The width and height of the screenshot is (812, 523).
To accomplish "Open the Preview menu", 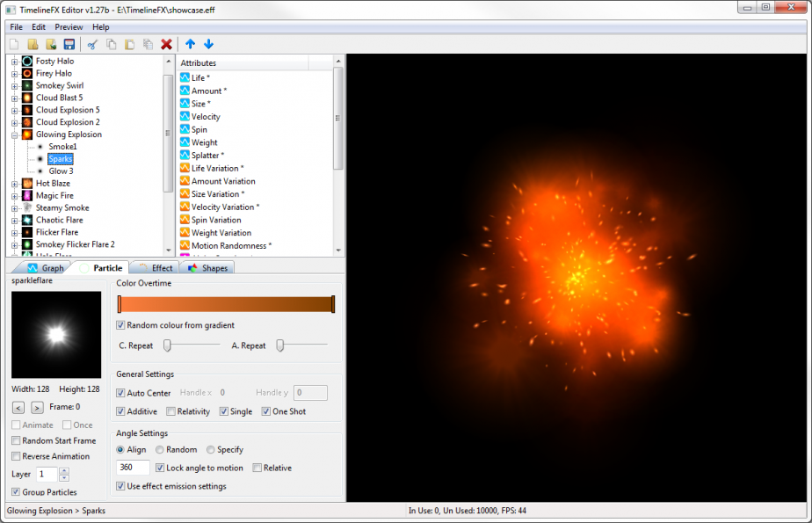I will (x=69, y=26).
